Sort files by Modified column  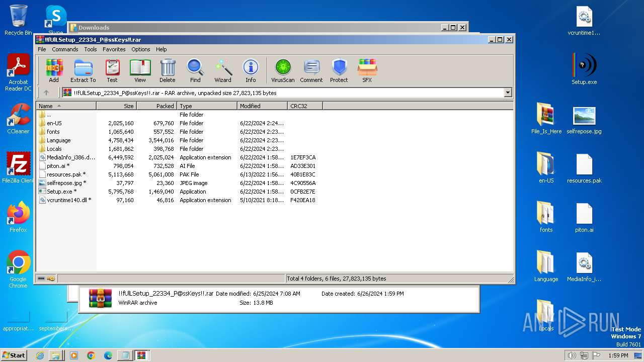262,106
